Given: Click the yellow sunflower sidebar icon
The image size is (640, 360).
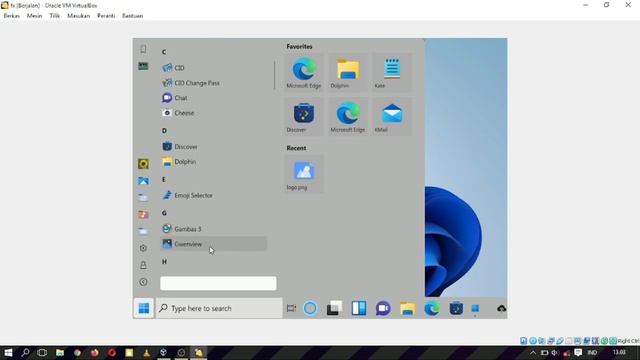Looking at the screenshot, I should point(143,164).
